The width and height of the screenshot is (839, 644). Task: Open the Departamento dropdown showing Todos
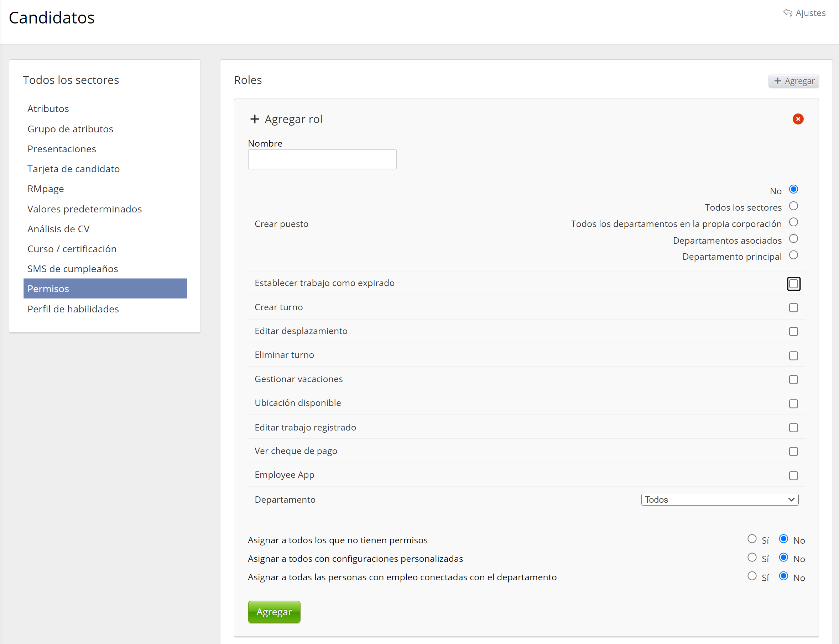pyautogui.click(x=719, y=500)
